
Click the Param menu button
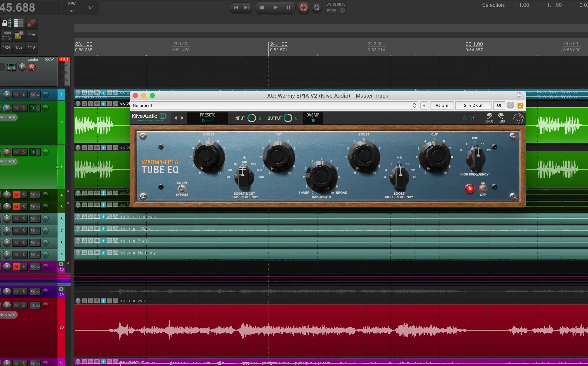tap(442, 106)
